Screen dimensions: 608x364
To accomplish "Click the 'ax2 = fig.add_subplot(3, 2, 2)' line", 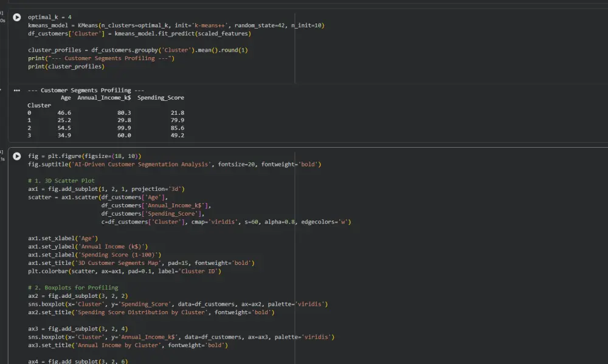I will click(78, 296).
